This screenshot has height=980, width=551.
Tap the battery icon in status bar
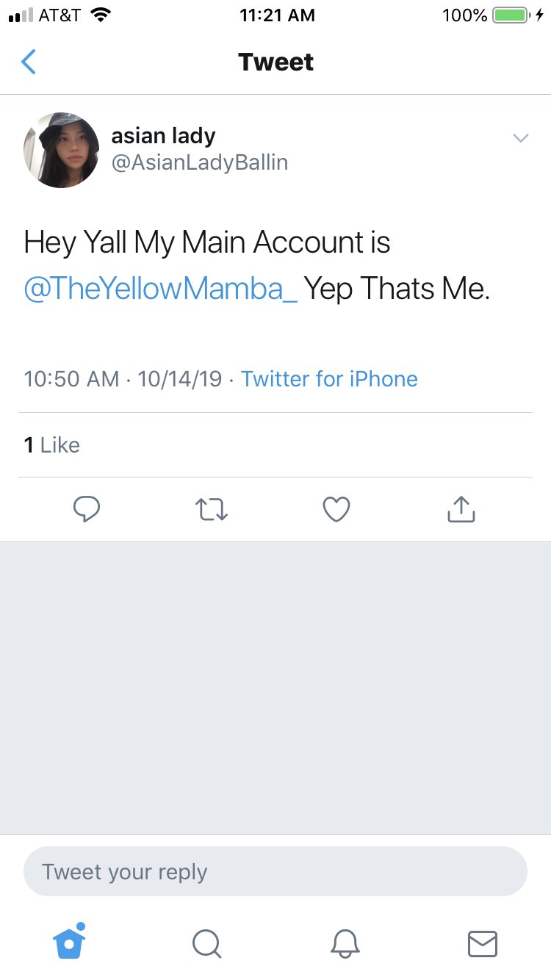point(511,15)
